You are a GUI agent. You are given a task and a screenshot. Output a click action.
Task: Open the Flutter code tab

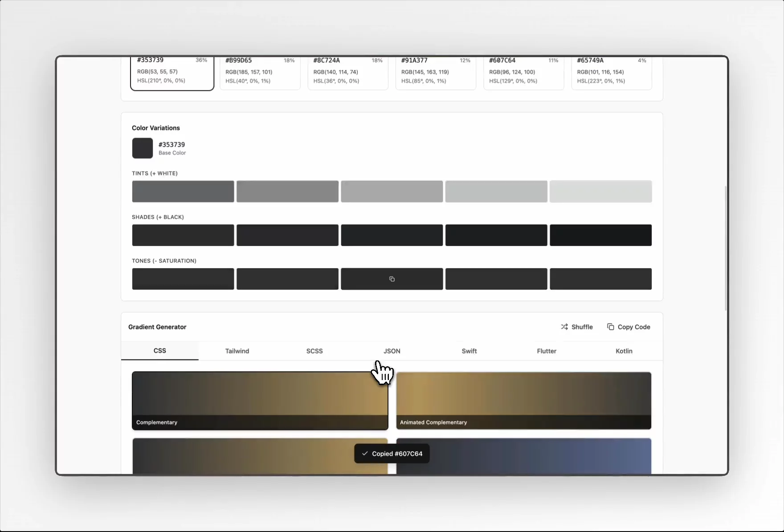tap(547, 351)
